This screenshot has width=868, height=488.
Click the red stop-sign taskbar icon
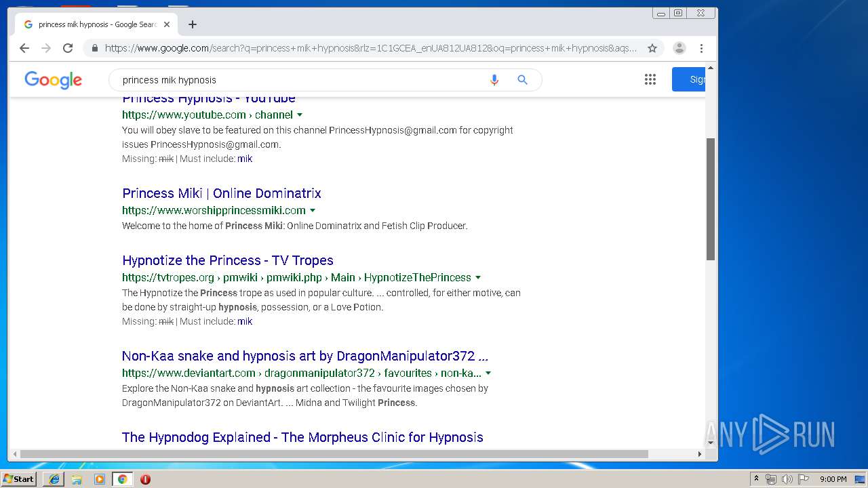coord(145,479)
